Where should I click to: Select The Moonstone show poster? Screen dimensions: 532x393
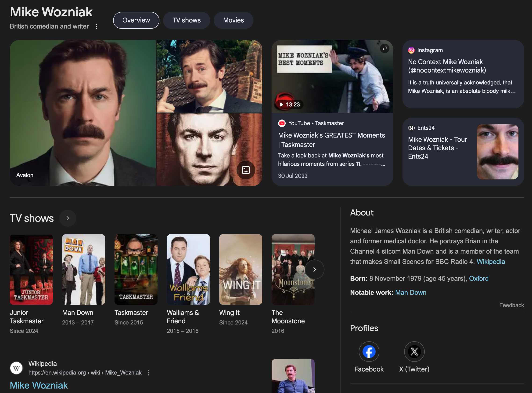(x=293, y=269)
